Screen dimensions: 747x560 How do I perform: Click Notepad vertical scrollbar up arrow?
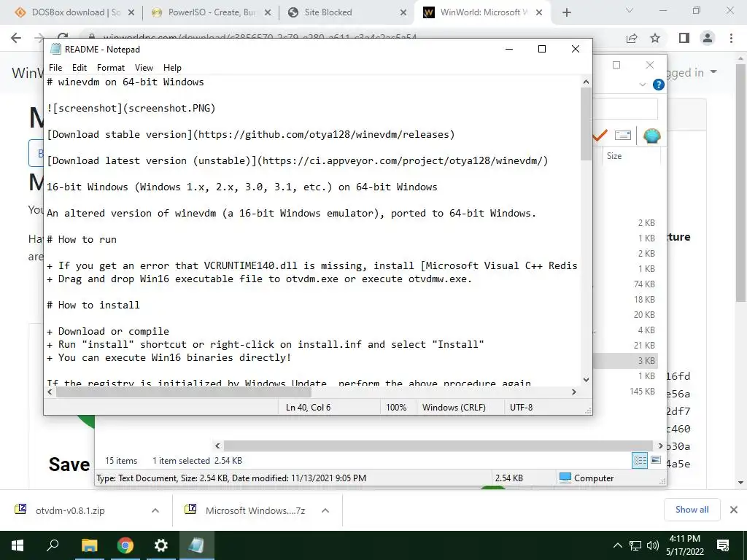pyautogui.click(x=586, y=82)
